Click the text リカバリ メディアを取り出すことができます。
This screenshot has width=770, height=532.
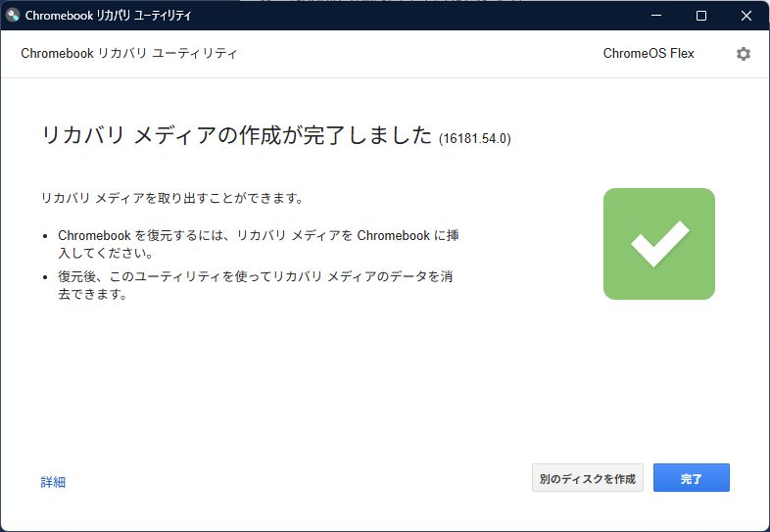click(x=172, y=198)
